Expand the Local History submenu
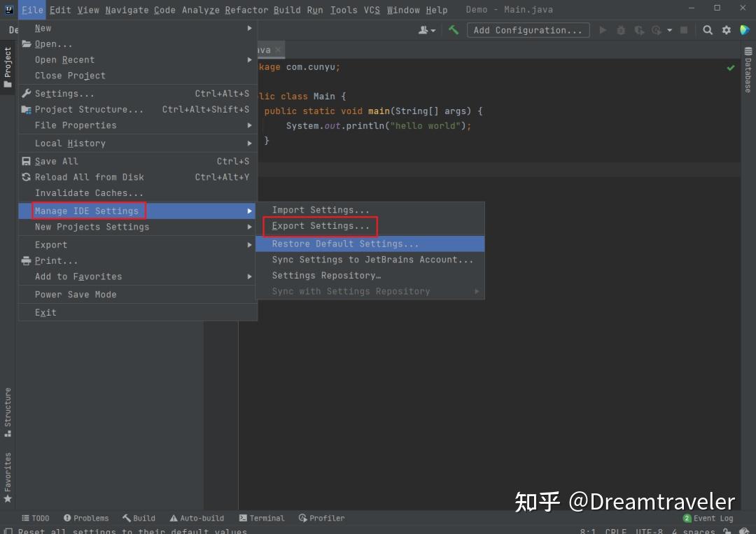The image size is (756, 534). 137,143
